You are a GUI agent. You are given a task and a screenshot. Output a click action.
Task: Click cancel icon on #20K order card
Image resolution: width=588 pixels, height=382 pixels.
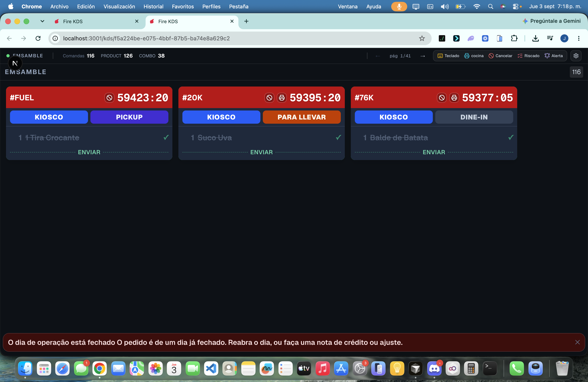[269, 98]
